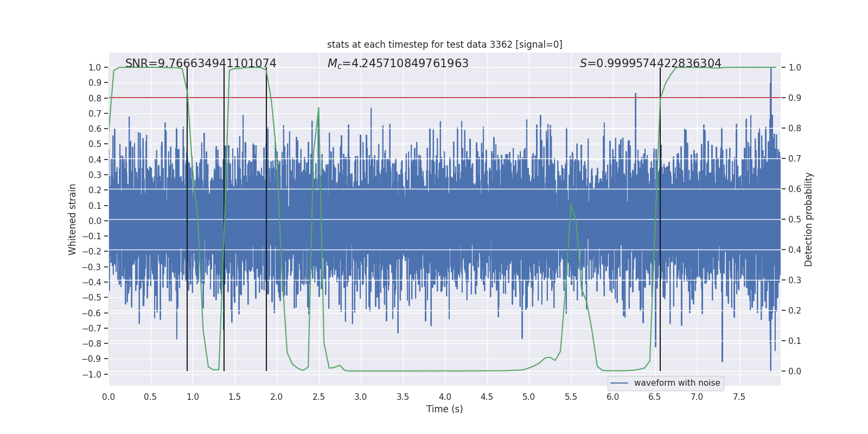Screen dimensions: 868x434
Task: Click the 0.0 tick on time axis
Action: tap(108, 397)
